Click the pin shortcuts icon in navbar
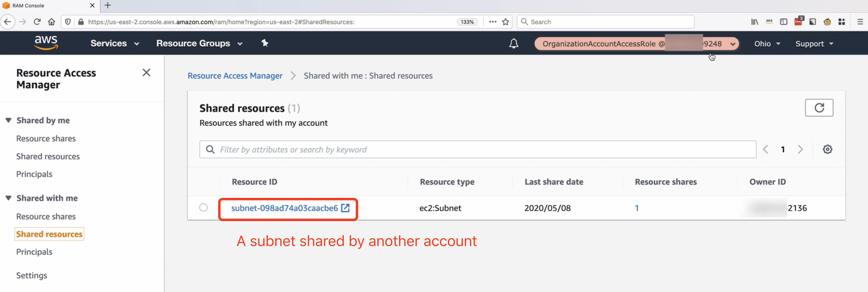The width and height of the screenshot is (868, 292). tap(265, 43)
